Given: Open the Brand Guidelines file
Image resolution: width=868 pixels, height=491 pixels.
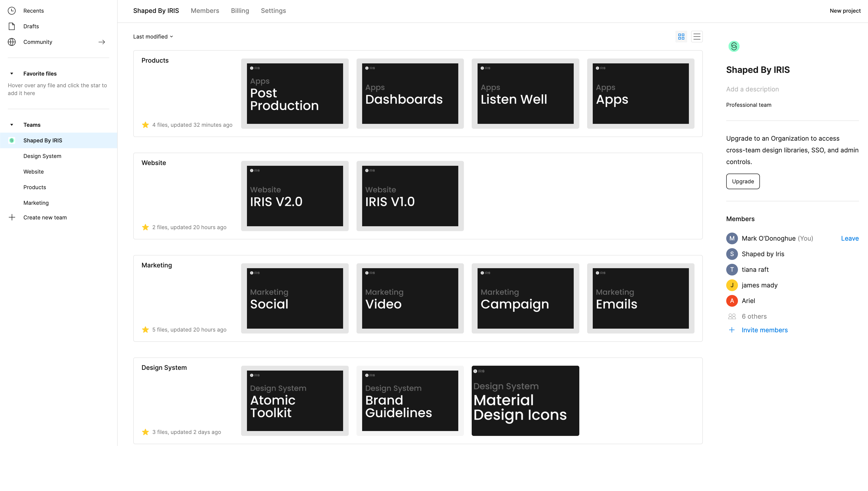Looking at the screenshot, I should coord(410,401).
